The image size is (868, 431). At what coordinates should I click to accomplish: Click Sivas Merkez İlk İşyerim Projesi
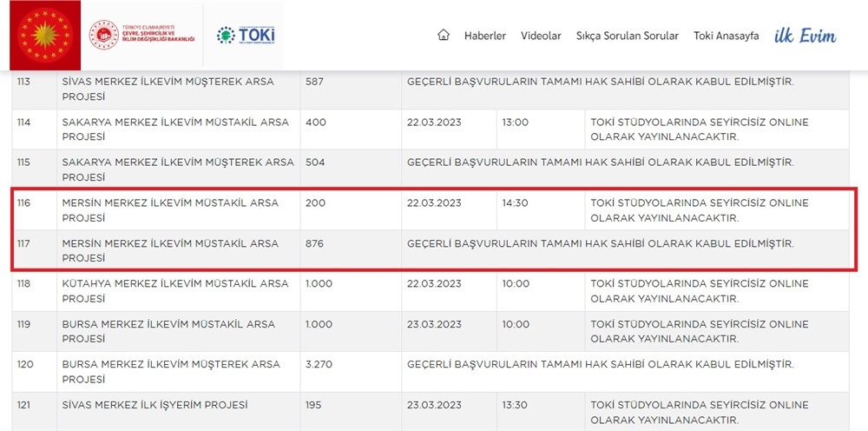pyautogui.click(x=155, y=405)
